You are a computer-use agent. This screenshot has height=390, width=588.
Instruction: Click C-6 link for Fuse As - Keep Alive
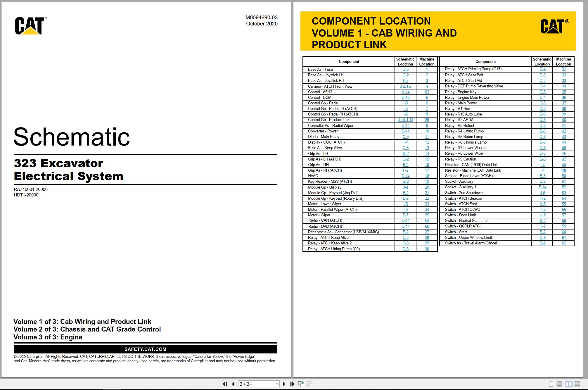coord(405,148)
